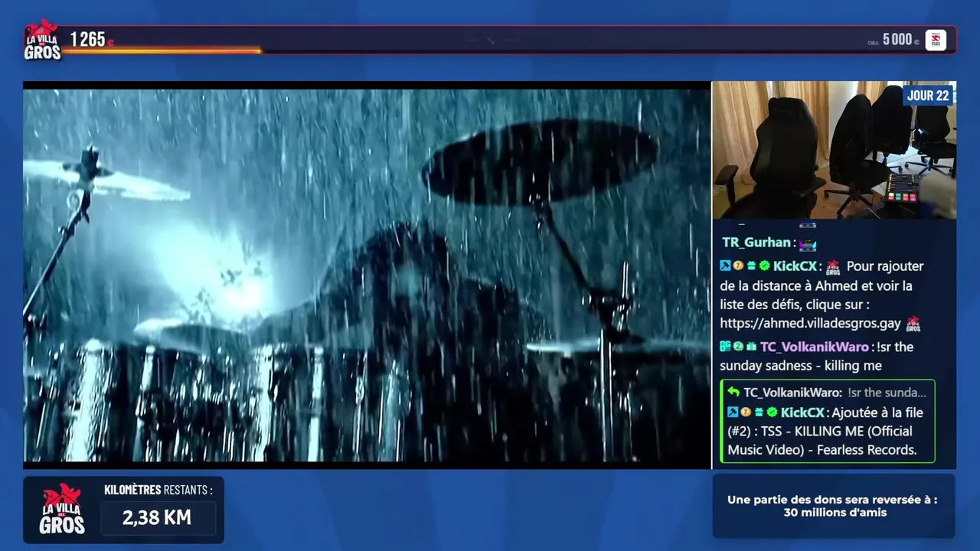Click 'de la distance à Ahmed et voir la' text

(x=816, y=285)
